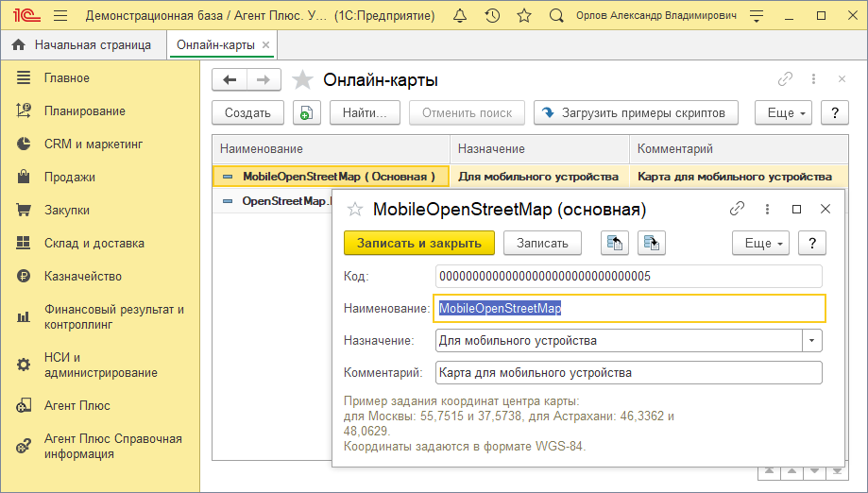
Task: Sort by the Комментарий column header
Action: tap(739, 149)
